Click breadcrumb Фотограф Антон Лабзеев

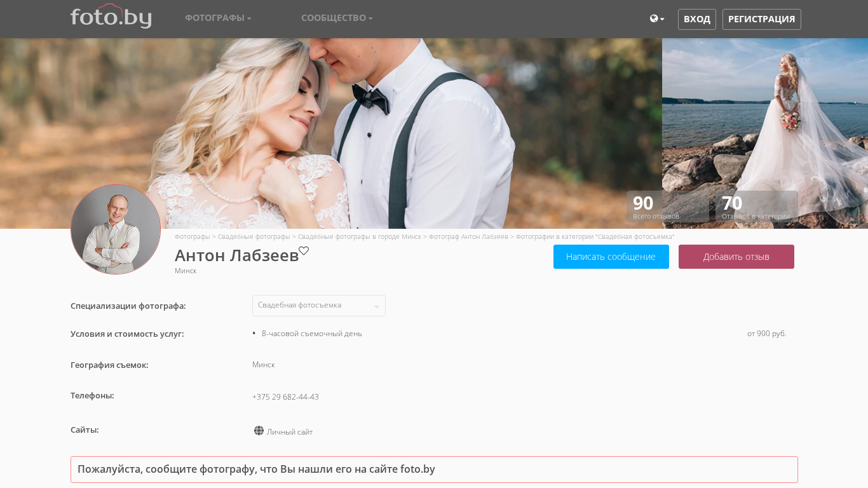point(468,237)
